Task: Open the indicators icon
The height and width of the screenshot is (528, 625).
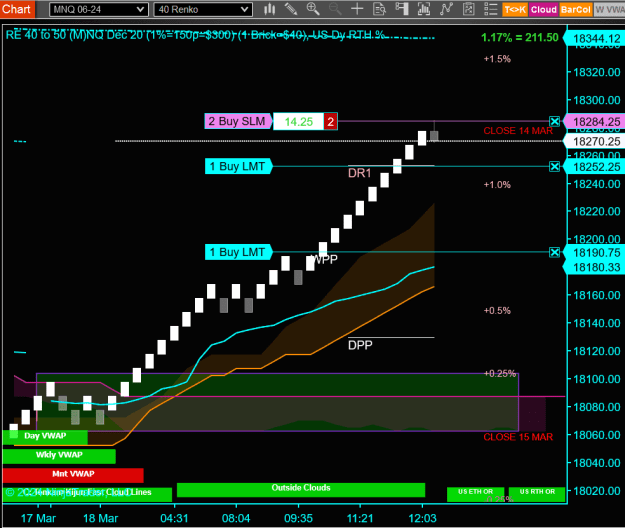Action: click(446, 9)
